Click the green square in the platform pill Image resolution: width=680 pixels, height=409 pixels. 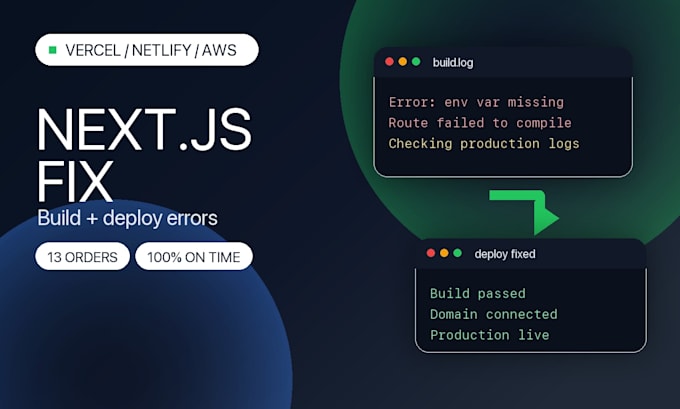[x=53, y=50]
